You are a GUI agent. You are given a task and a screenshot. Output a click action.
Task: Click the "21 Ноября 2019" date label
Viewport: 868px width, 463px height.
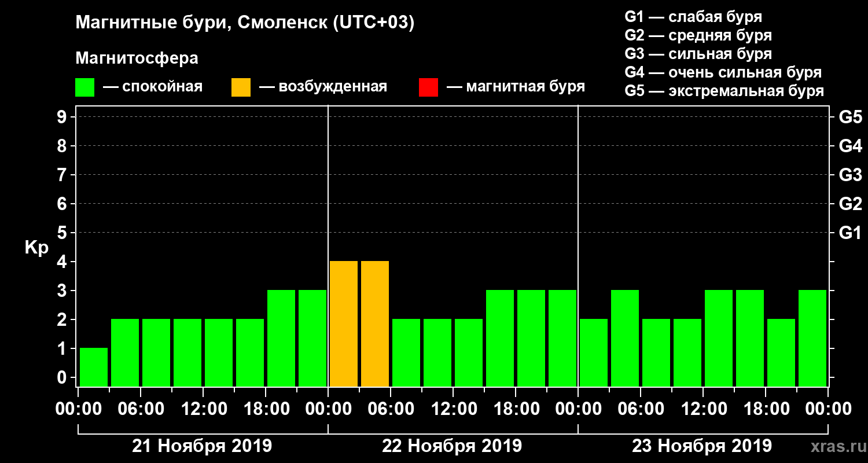202,446
